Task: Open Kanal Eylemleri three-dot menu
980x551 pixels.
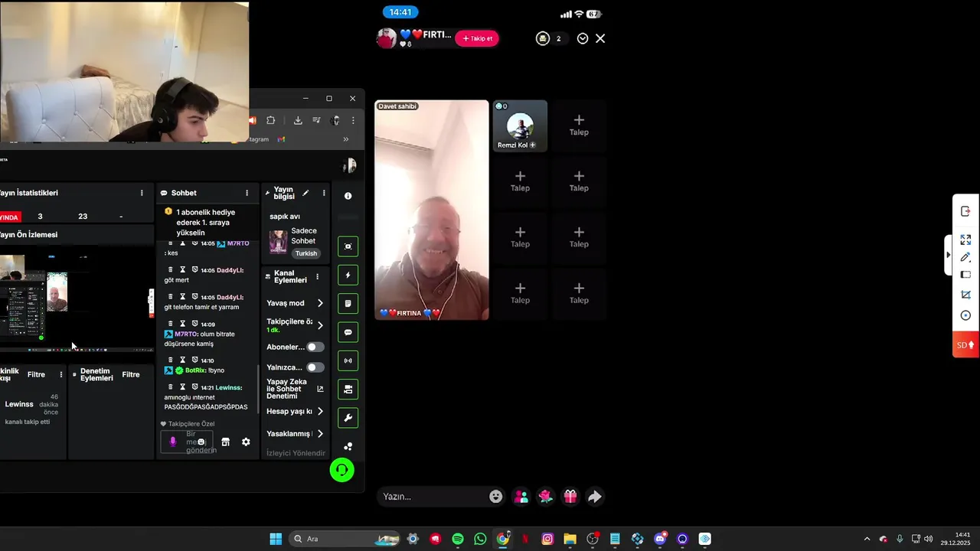Action: 317,276
